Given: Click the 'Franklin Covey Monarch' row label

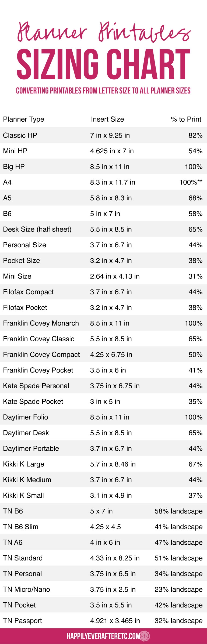Looking at the screenshot, I should tap(41, 323).
